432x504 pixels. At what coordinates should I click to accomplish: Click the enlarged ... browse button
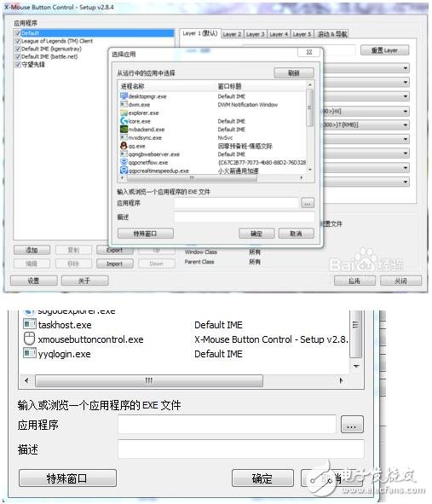352,425
